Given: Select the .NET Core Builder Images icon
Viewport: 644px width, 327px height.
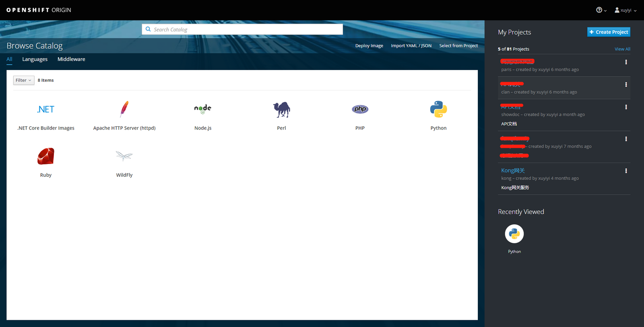Looking at the screenshot, I should coord(45,109).
